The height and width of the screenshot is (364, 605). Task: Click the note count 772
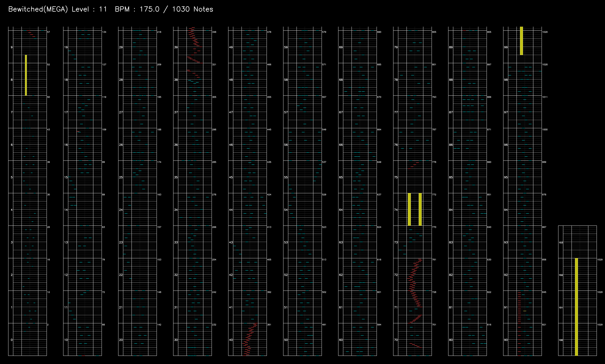434,195
